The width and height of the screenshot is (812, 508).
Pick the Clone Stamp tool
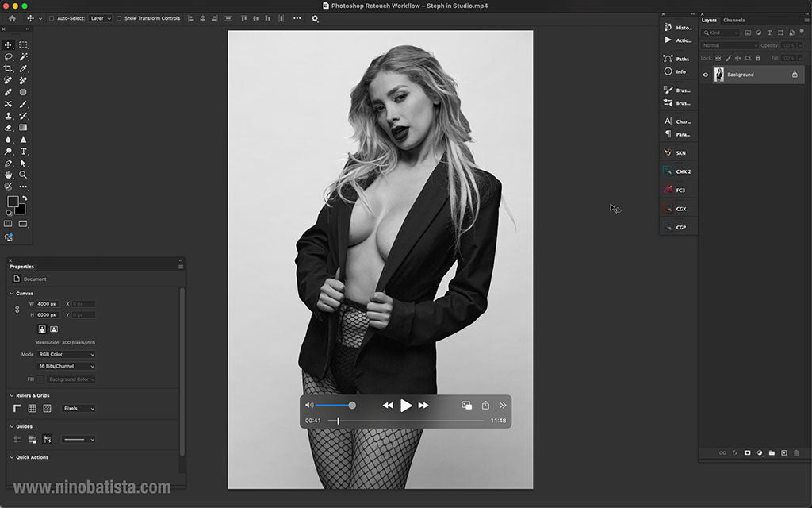[x=9, y=116]
